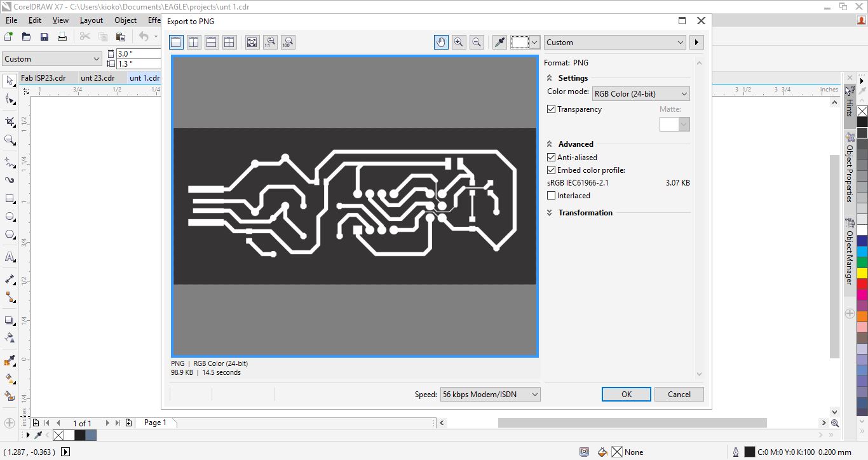868x460 pixels.
Task: Select the Polygon tool
Action: pyautogui.click(x=10, y=235)
